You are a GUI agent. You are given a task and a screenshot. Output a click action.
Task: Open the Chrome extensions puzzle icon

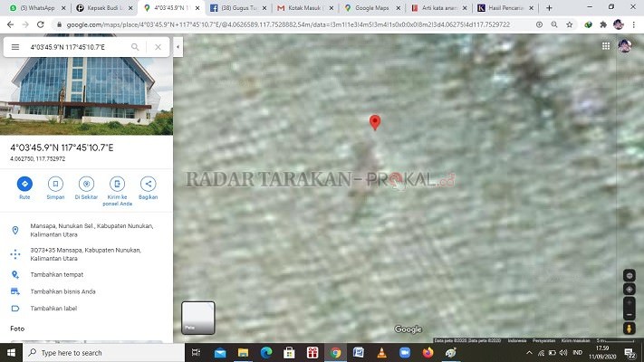[x=603, y=24]
